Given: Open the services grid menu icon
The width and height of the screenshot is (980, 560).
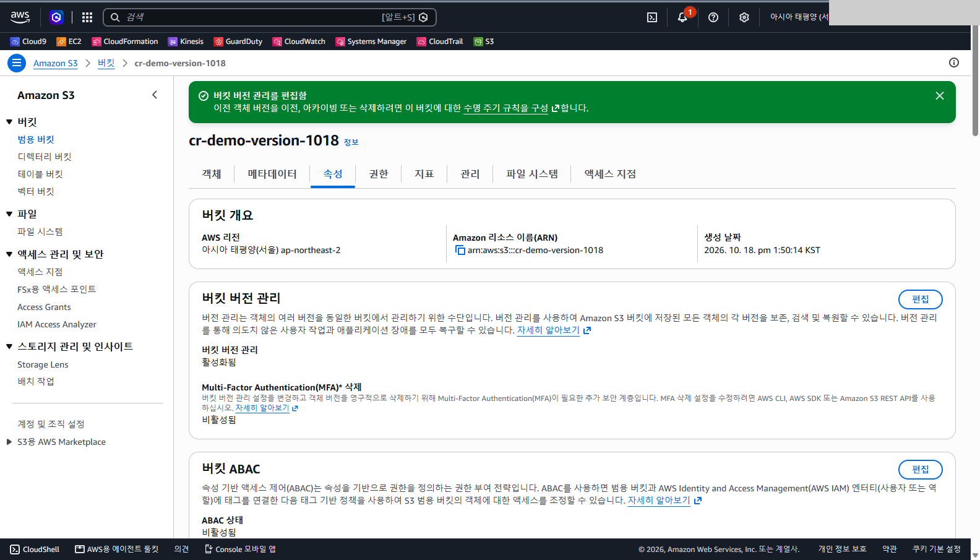Looking at the screenshot, I should pyautogui.click(x=87, y=17).
